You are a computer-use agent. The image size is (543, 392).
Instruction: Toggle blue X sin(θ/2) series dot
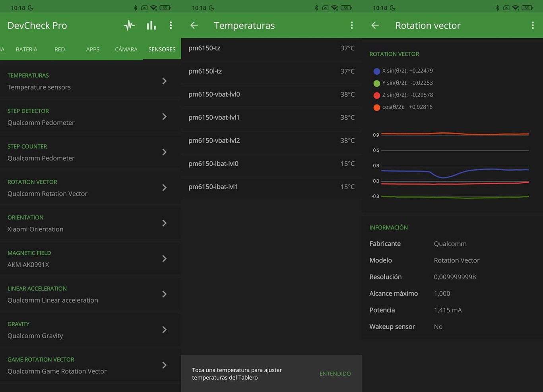pyautogui.click(x=376, y=71)
